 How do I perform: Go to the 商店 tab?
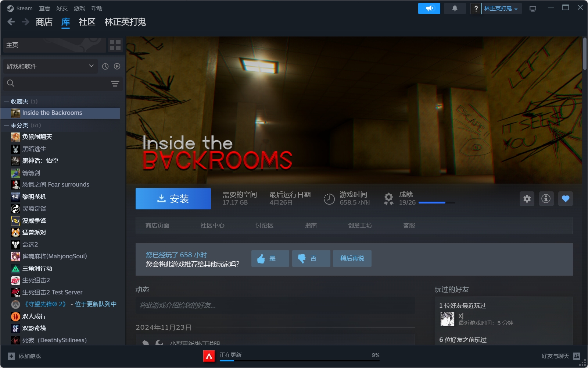[x=44, y=22]
